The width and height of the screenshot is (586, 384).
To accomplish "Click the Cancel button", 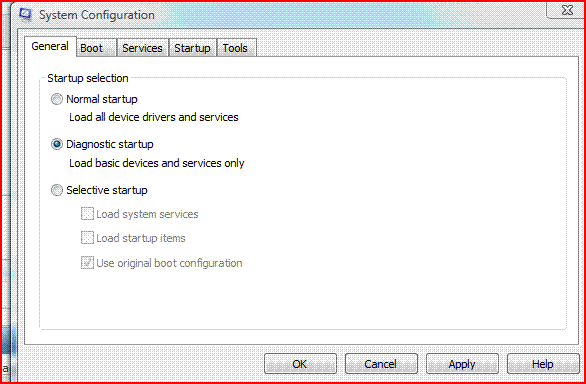I will coord(381,364).
